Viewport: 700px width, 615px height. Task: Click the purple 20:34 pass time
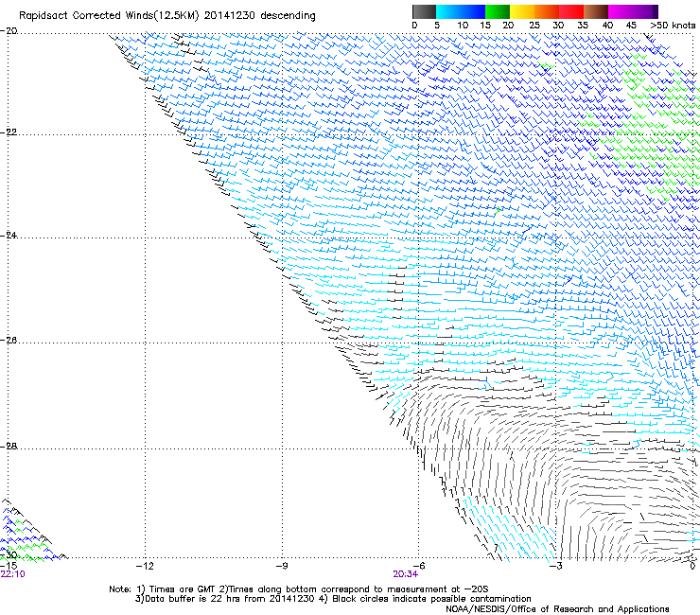pos(406,574)
